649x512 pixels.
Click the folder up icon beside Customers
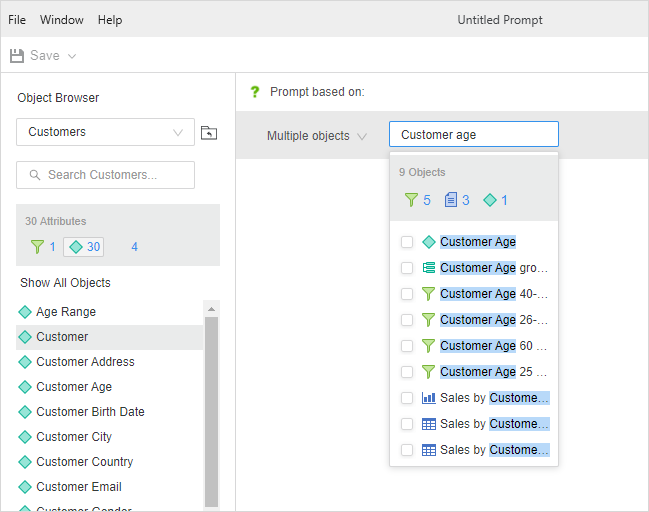click(208, 133)
